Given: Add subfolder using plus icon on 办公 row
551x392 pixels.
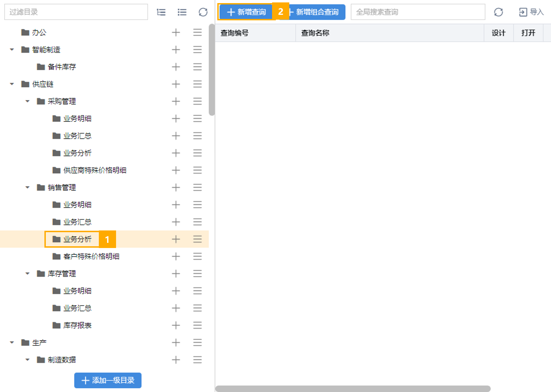Looking at the screenshot, I should [176, 32].
